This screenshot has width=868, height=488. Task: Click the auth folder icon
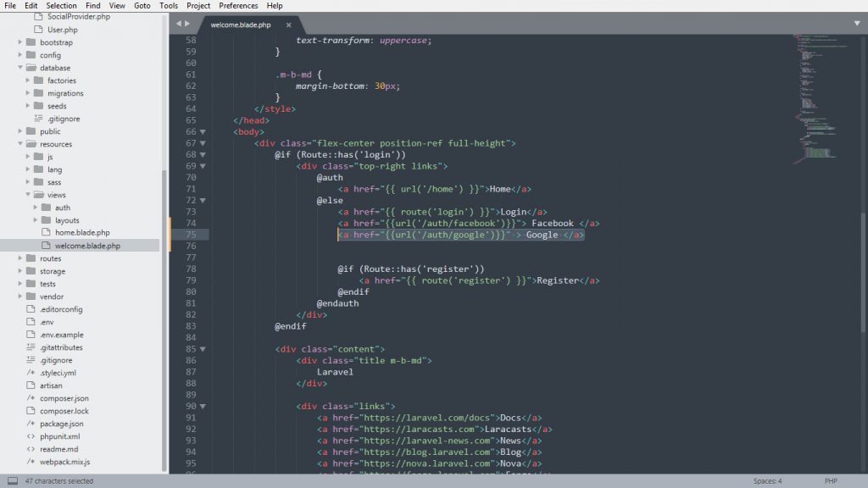coord(47,208)
